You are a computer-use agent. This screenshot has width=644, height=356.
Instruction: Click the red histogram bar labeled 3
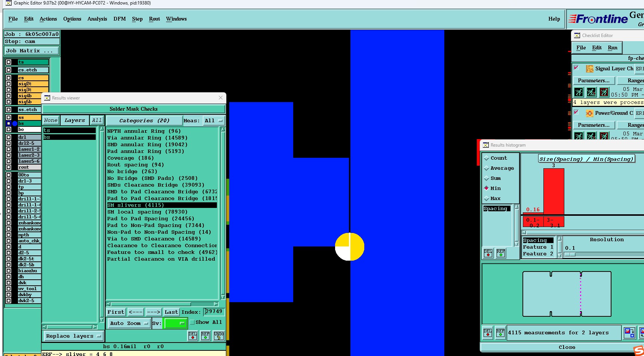[553, 191]
